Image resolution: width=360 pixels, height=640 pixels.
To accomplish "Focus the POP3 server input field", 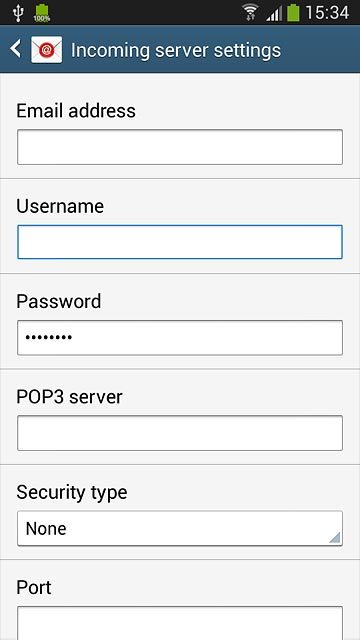I will tap(180, 433).
